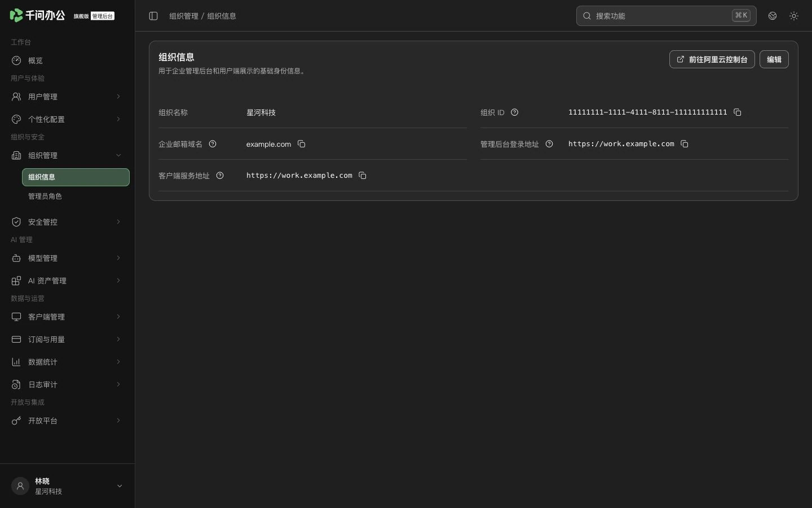Show help for 组织 ID
Screen dimensions: 812x508
[x=514, y=112]
